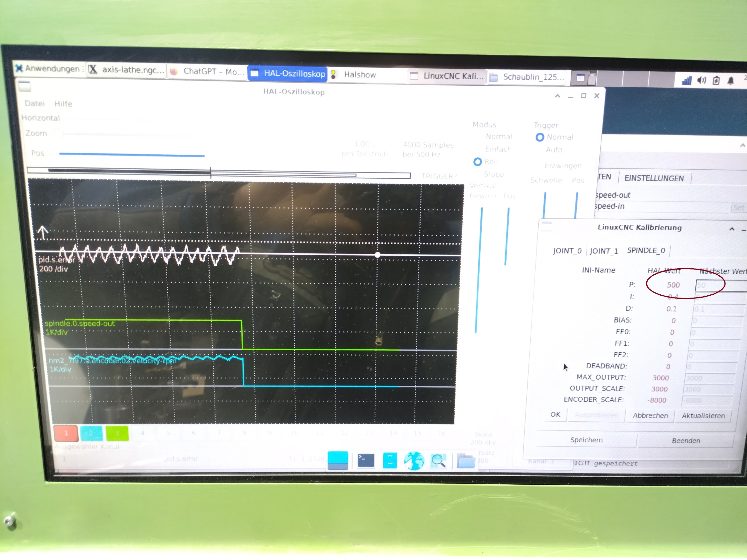Open the Datei menu

35,103
